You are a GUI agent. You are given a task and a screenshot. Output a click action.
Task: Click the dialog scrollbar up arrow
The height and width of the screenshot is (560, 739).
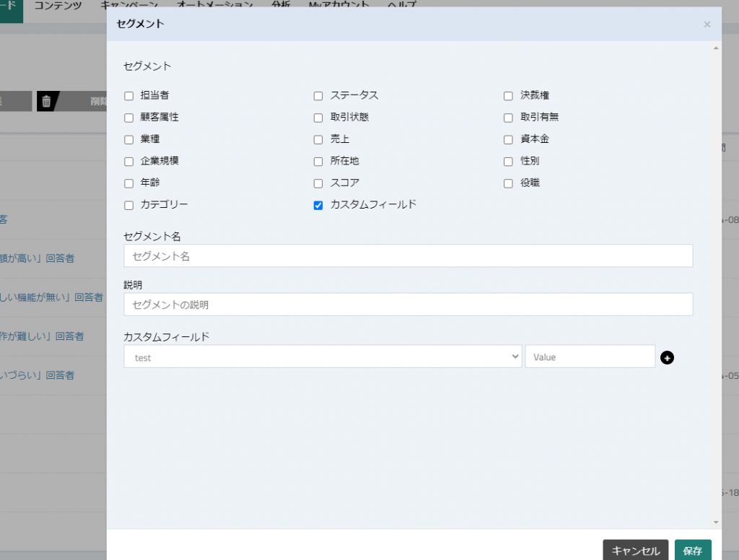716,48
